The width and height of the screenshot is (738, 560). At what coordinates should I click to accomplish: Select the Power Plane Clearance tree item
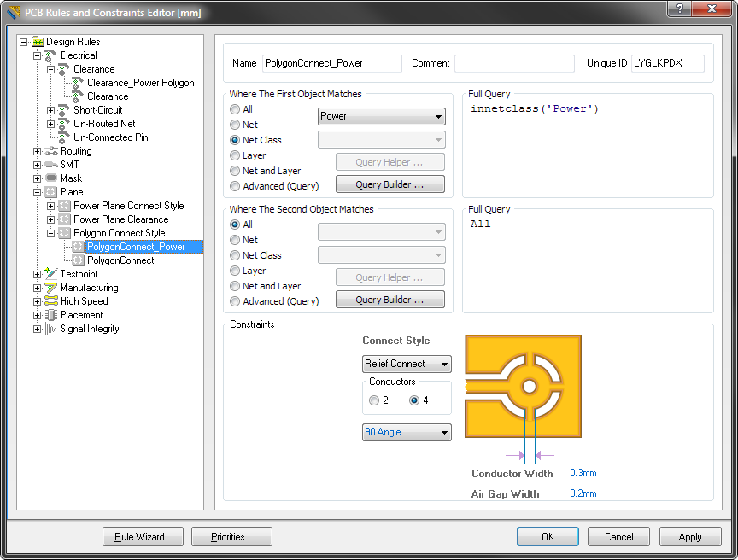point(121,219)
